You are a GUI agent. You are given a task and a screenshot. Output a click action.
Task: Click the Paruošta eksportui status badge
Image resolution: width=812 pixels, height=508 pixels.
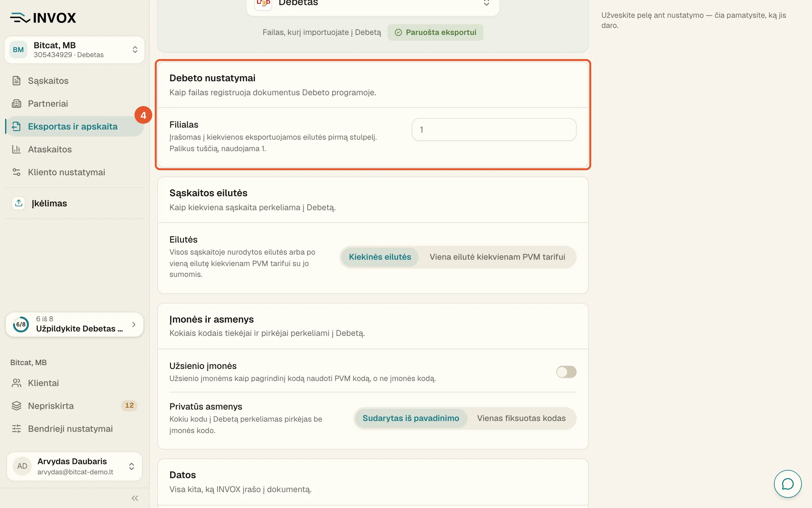(435, 32)
